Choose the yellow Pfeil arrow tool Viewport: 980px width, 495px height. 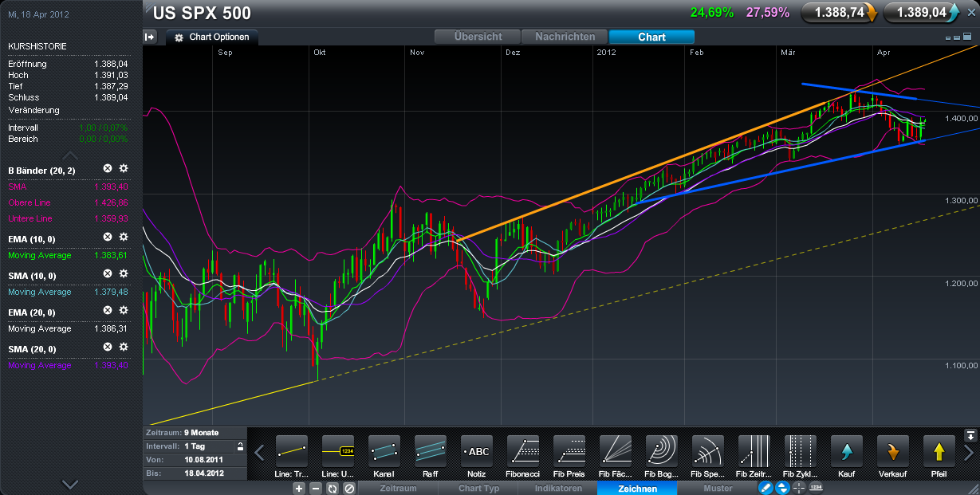point(939,452)
